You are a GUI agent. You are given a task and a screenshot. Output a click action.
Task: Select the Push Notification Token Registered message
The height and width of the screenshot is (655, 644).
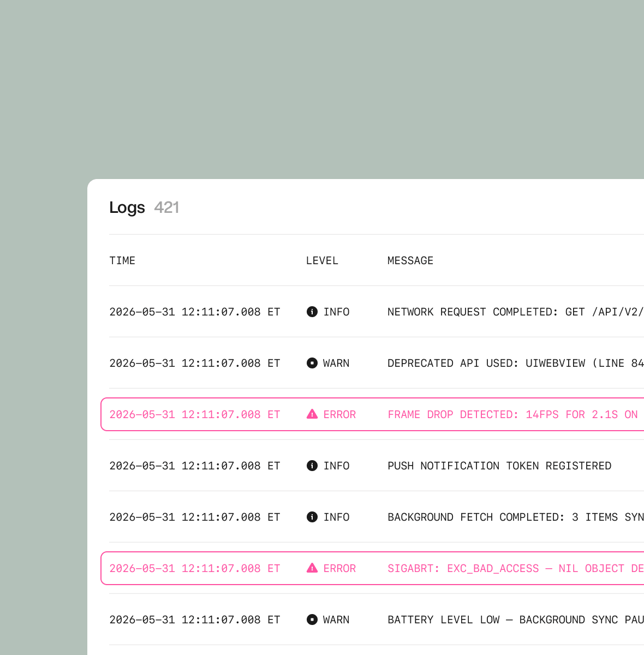pyautogui.click(x=499, y=466)
